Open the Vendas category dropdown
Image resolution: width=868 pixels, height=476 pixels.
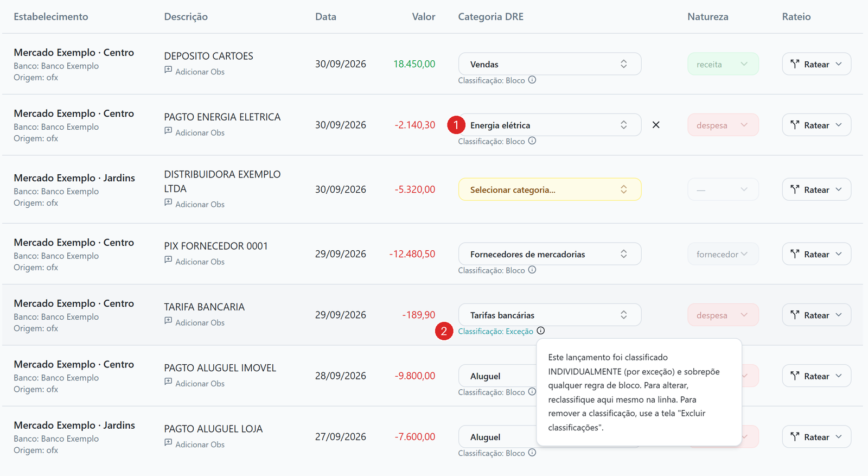coord(550,64)
